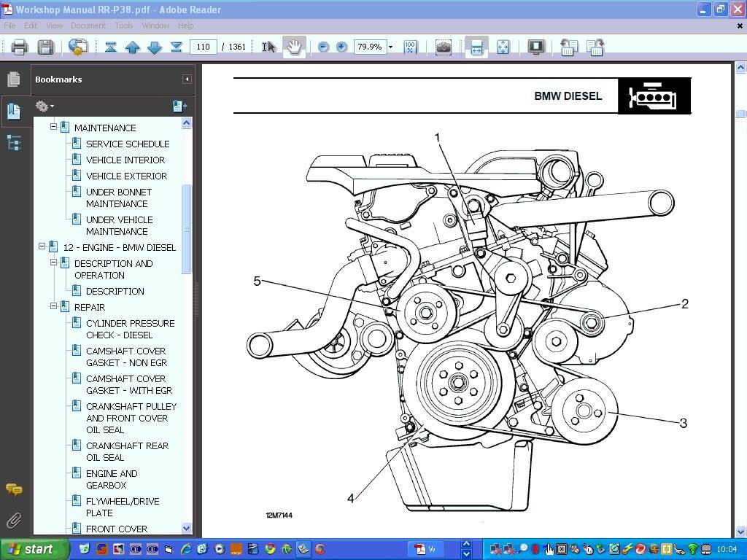Click the document vertical scrollbar thumb
This screenshot has height=560, width=747.
740,113
